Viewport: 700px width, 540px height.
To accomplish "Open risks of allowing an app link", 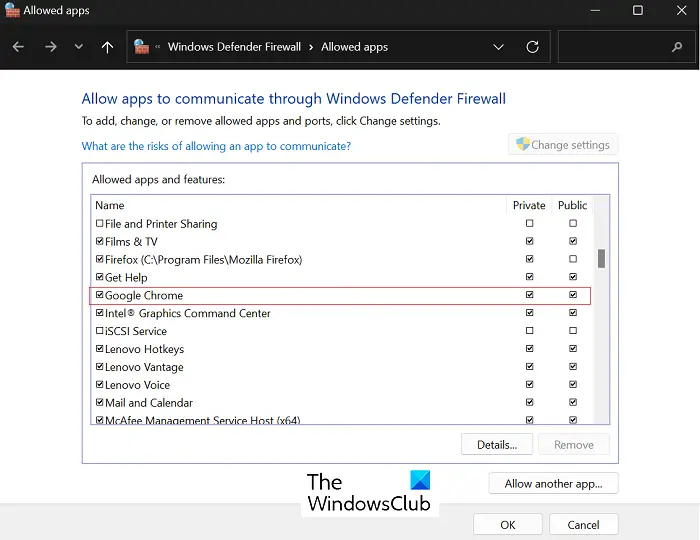I will pos(216,146).
